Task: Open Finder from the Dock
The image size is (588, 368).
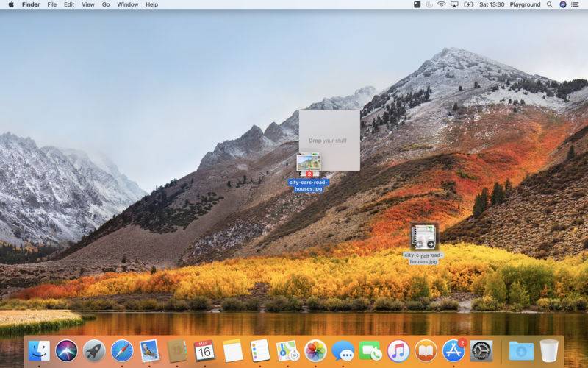Action: [39, 350]
